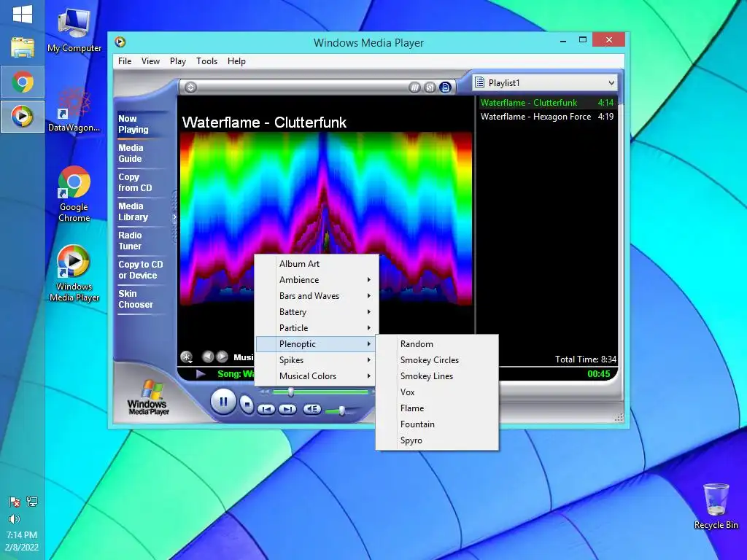The height and width of the screenshot is (560, 747).
Task: Open the Play menu
Action: (x=178, y=61)
